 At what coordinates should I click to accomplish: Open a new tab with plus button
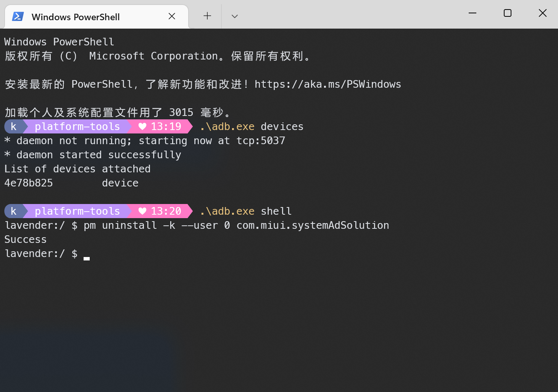207,16
